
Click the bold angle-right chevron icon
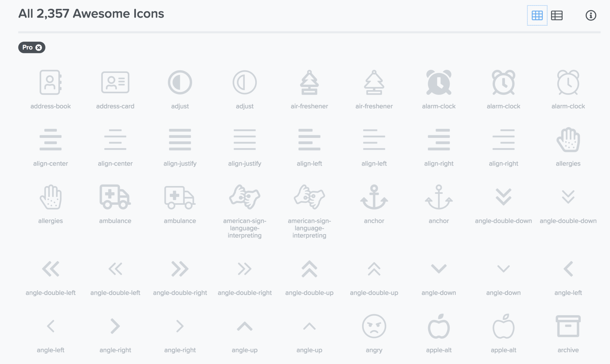click(x=115, y=326)
